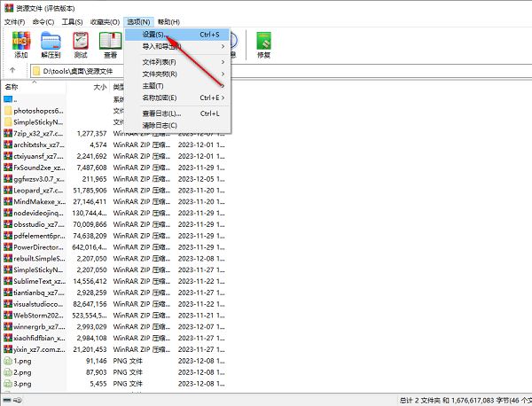Expand Import and Export (导入和导出) submenu
Screen dimensions: 532x406
[x=177, y=46]
